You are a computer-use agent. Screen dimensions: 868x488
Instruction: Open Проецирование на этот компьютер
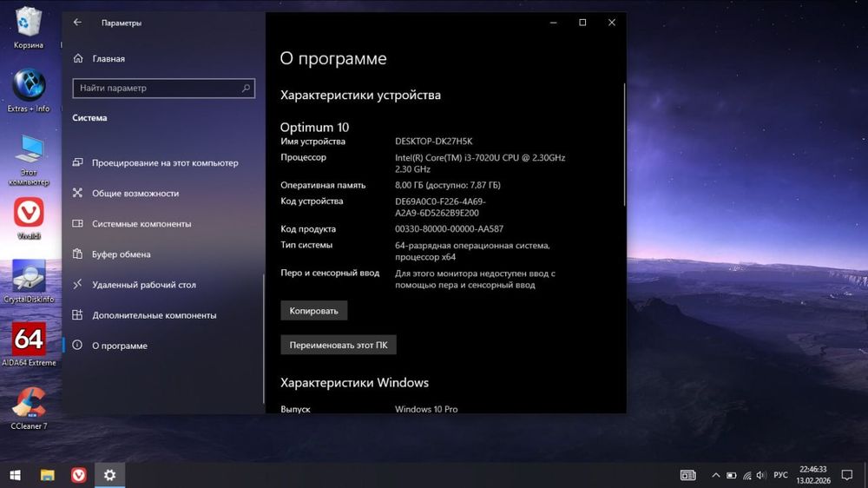pos(164,163)
